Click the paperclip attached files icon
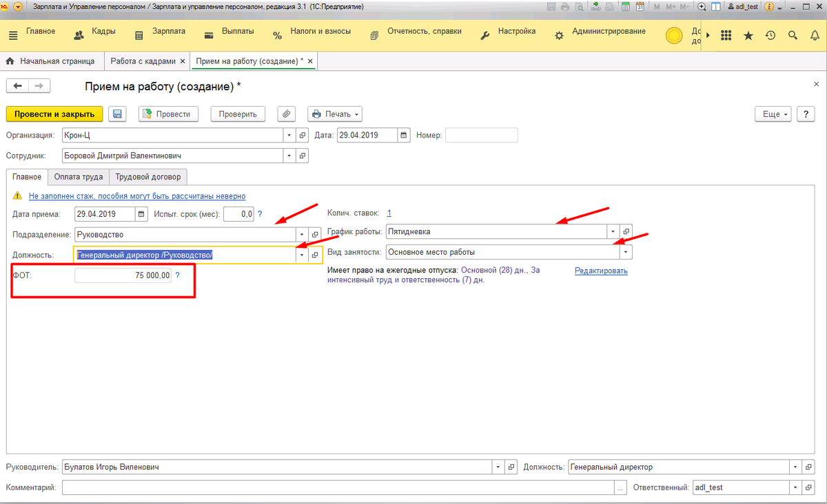 coord(287,114)
